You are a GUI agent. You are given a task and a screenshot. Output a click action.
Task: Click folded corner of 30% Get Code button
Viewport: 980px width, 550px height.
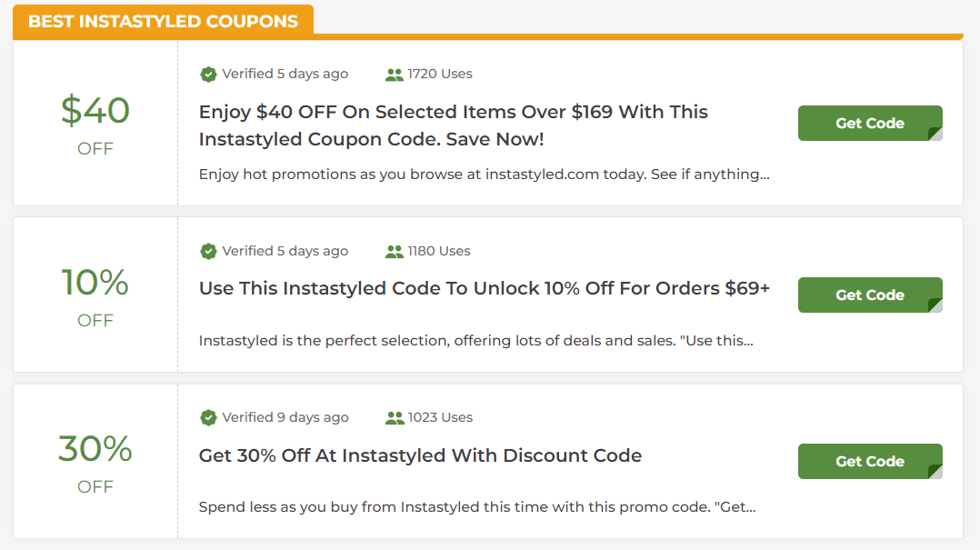coord(935,472)
